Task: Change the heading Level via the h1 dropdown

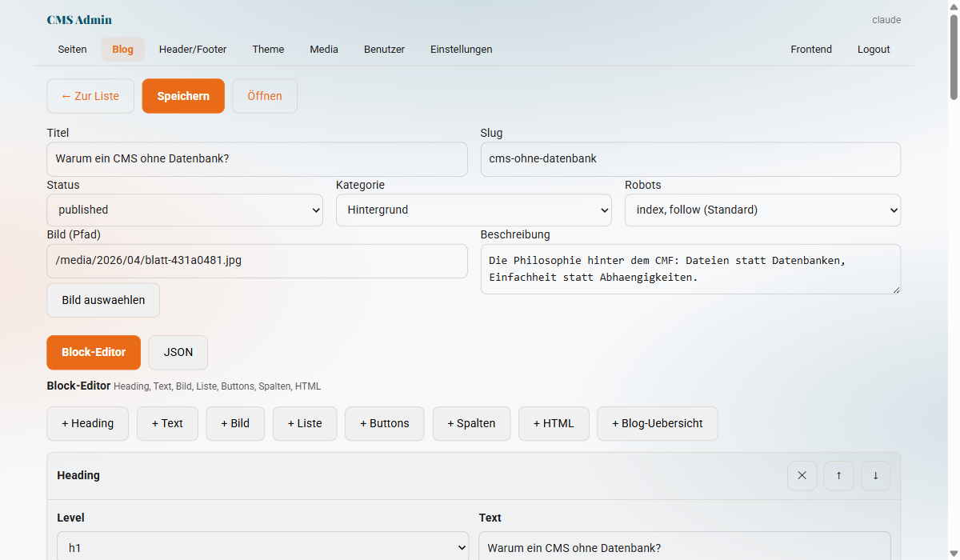Action: [262, 547]
